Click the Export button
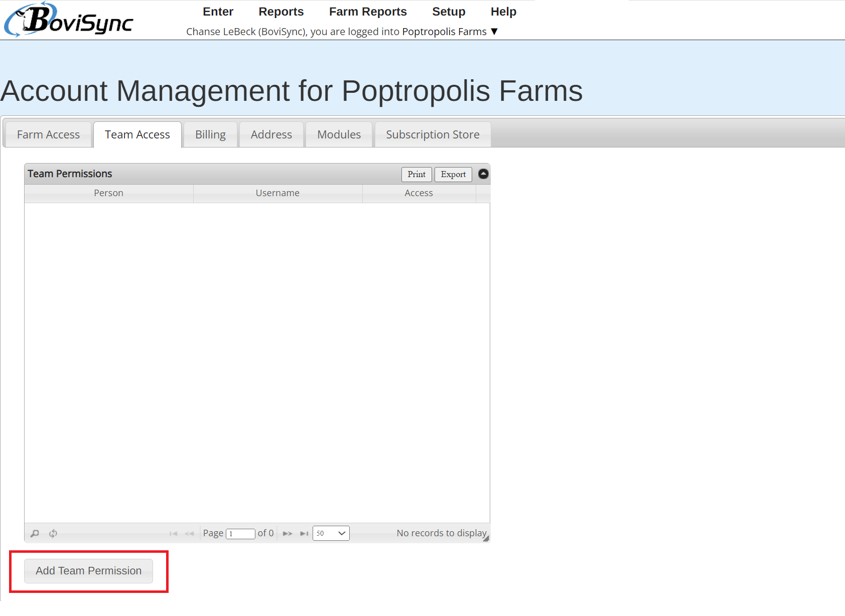 tap(453, 174)
